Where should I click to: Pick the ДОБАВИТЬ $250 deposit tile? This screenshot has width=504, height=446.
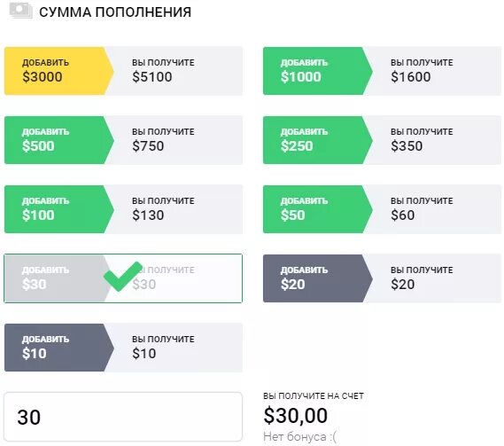(x=317, y=140)
